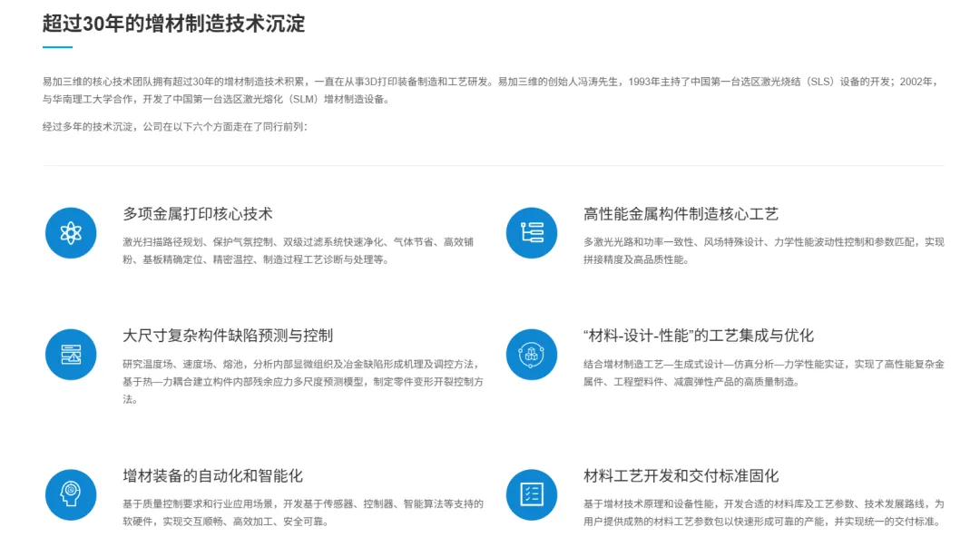This screenshot has height=537, width=980.
Task: Click the cubes icon beside 材料-设计-性能 heading
Action: pyautogui.click(x=531, y=355)
